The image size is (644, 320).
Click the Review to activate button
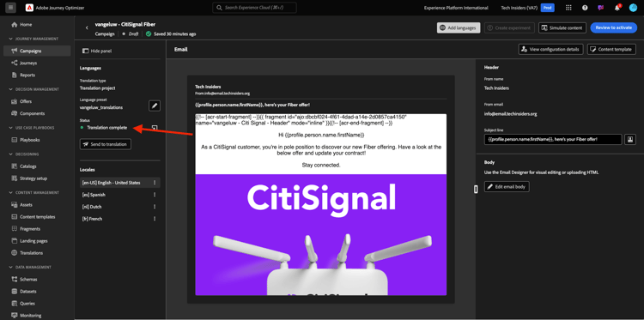pos(614,27)
